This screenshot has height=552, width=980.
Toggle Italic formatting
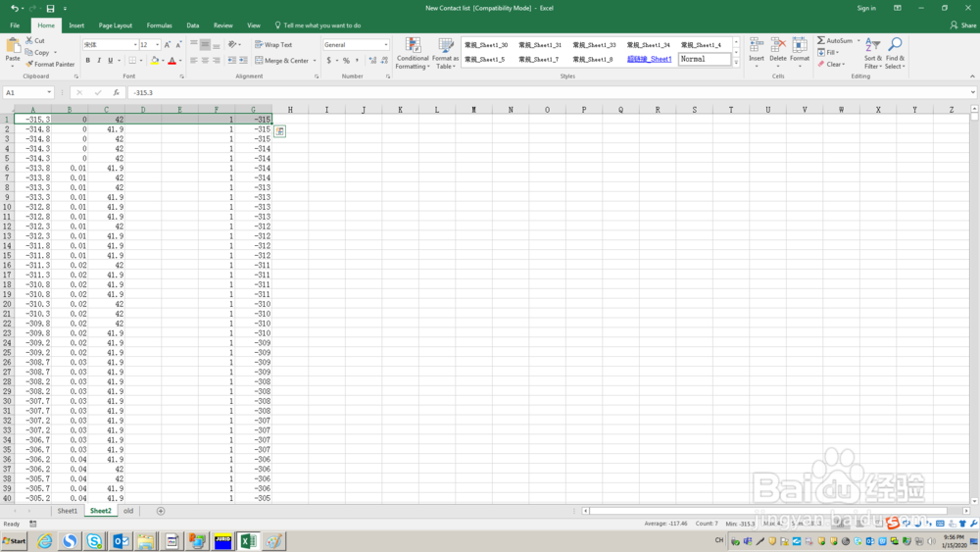tap(99, 61)
